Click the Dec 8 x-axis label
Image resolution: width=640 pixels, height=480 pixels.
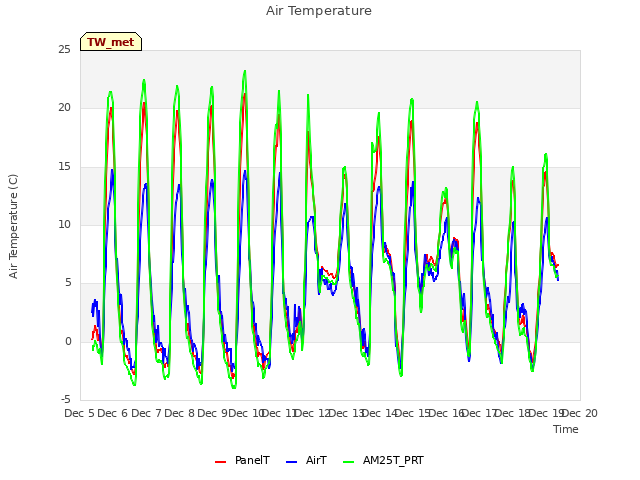179,413
